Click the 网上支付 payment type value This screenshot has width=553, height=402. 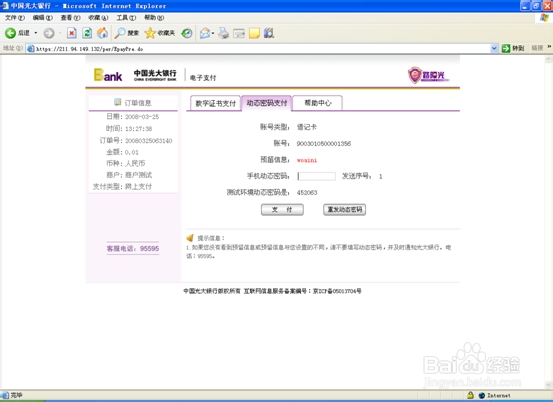[x=138, y=187]
